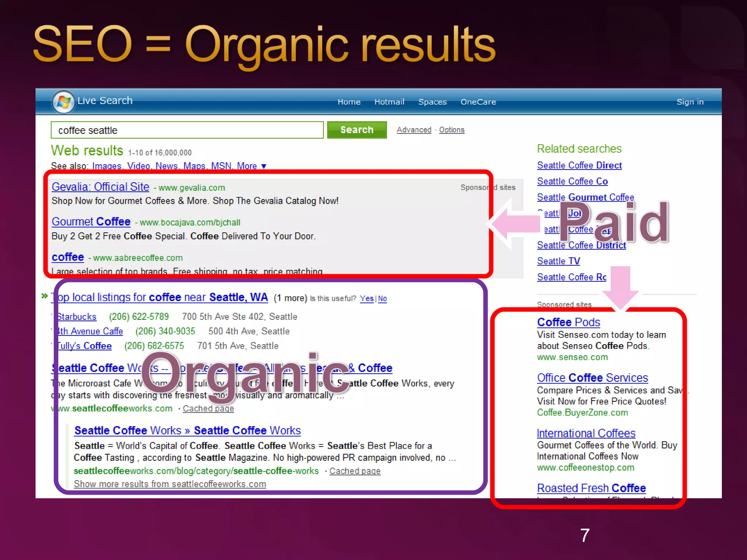
Task: Open the Seattle Coffee Direct related search
Action: tap(579, 165)
